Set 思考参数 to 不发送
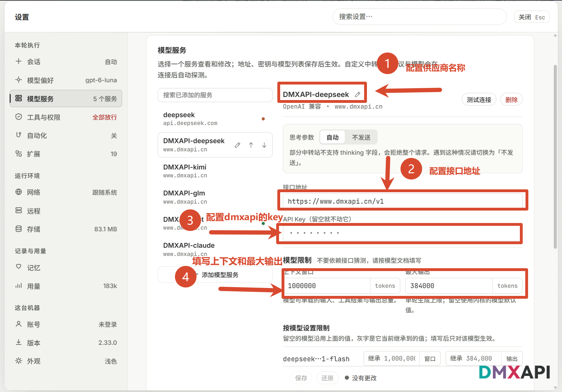 tap(361, 137)
